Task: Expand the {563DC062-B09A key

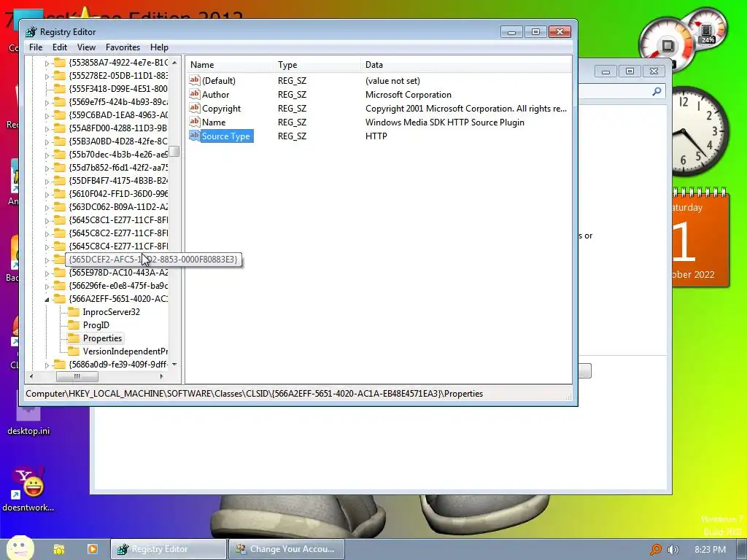Action: pos(47,207)
